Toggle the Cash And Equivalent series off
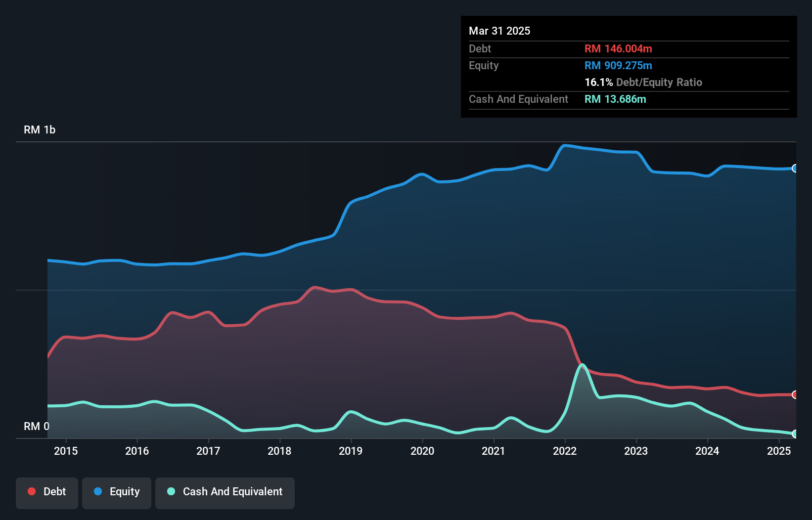Screen dimensions: 812x520 pyautogui.click(x=225, y=492)
